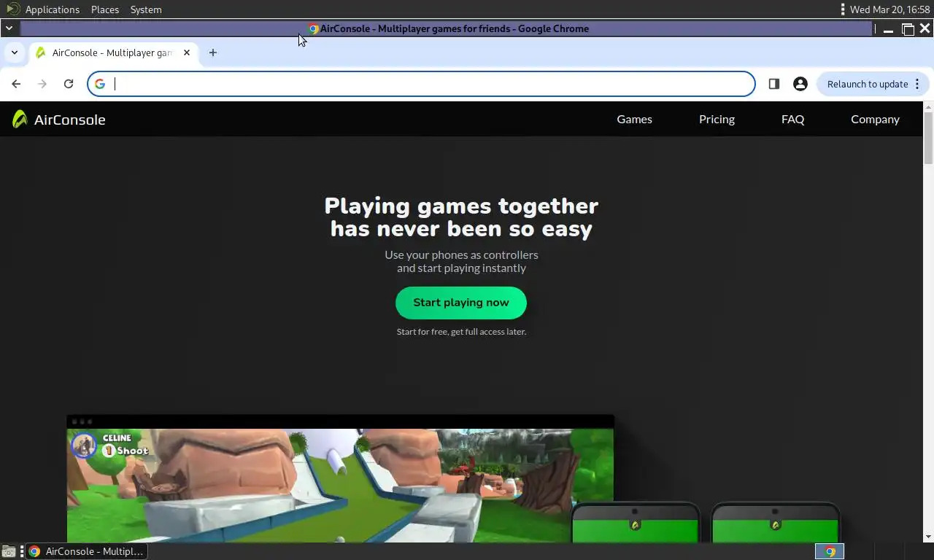Viewport: 934px width, 560px height.
Task: Click the dotted handle icon left of the clock
Action: pos(843,9)
